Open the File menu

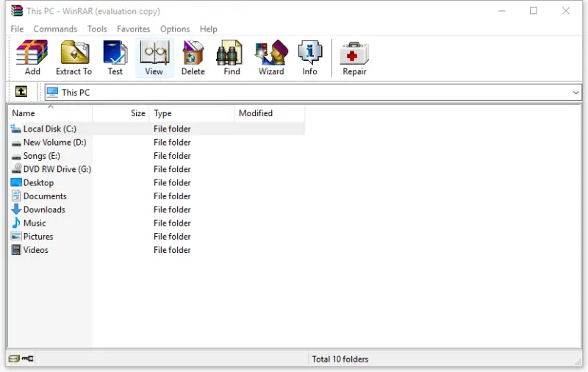coord(17,29)
